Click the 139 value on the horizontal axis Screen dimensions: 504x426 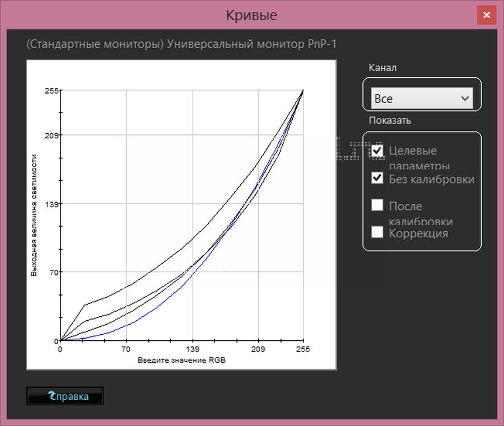pos(193,349)
